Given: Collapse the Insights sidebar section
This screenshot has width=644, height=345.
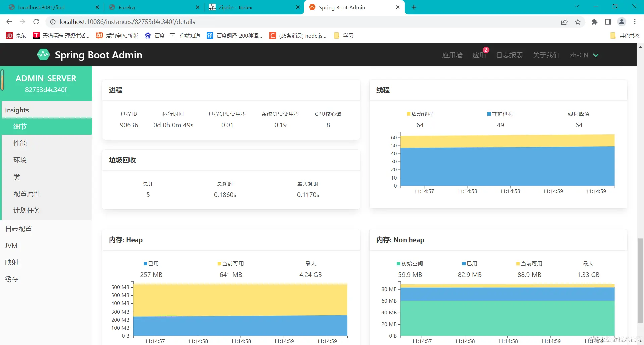Looking at the screenshot, I should 47,110.
